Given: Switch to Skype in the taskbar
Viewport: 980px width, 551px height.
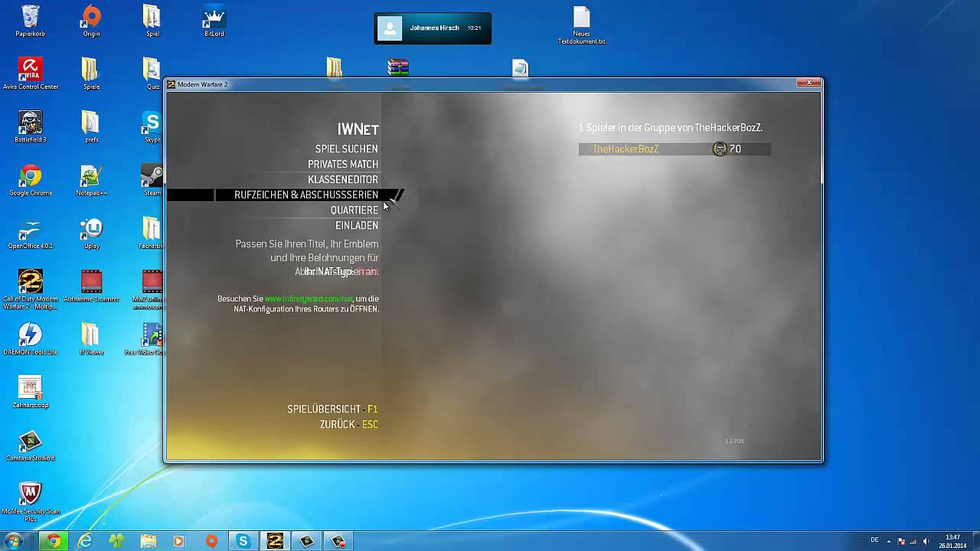Looking at the screenshot, I should (x=243, y=541).
